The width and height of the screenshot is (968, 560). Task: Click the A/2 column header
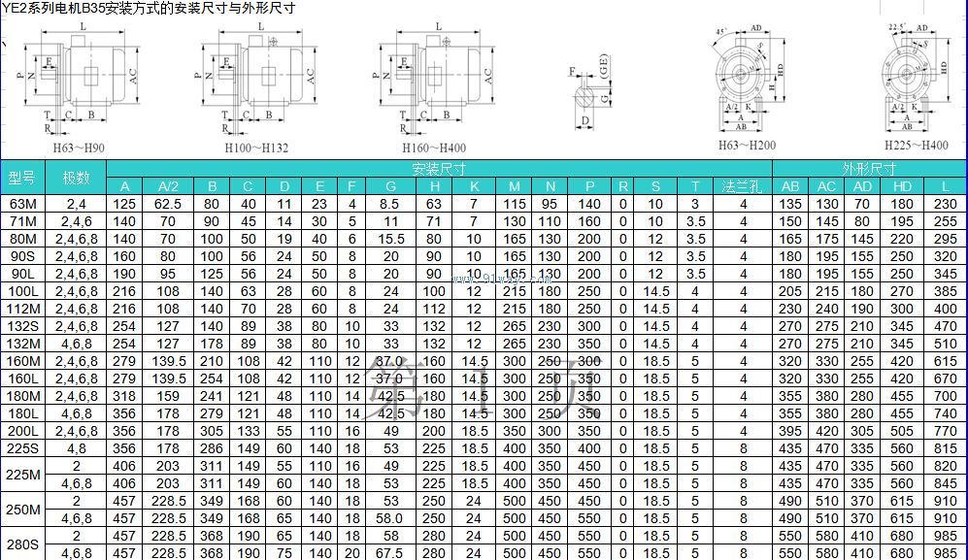[168, 186]
